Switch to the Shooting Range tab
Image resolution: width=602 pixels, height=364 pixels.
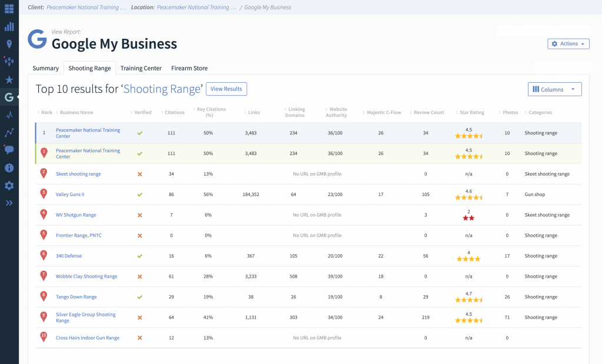(x=89, y=68)
